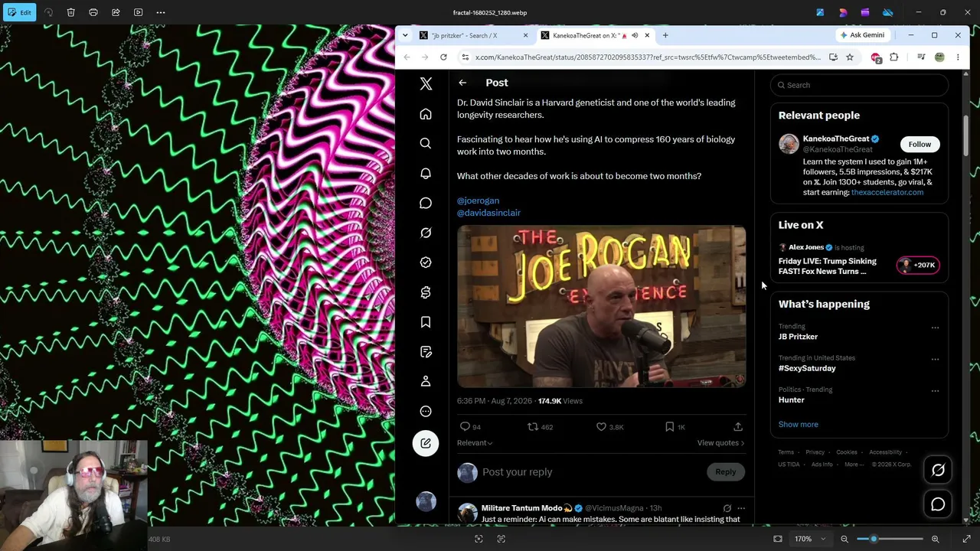
Task: Switch to the "jb pritzker" Search tab
Action: pyautogui.click(x=473, y=35)
